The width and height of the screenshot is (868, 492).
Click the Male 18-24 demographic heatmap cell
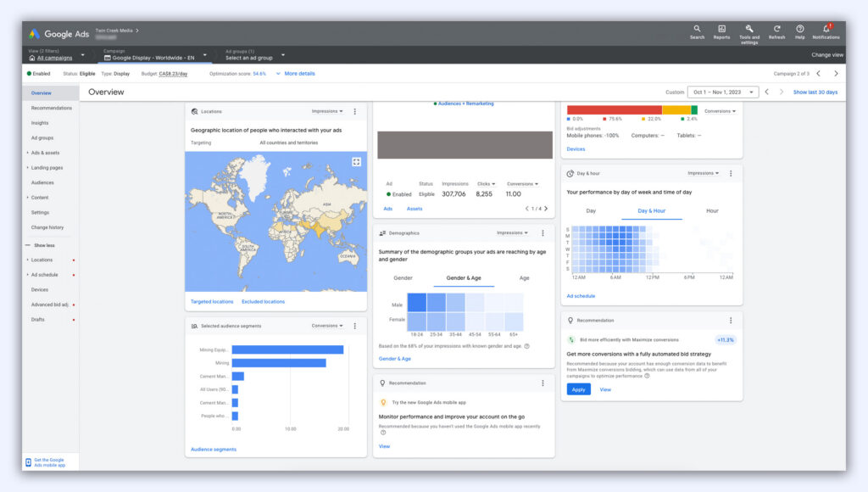pos(417,303)
